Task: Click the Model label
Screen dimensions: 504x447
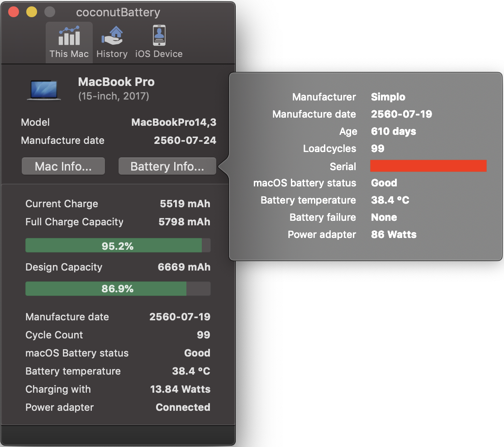Action: click(35, 122)
